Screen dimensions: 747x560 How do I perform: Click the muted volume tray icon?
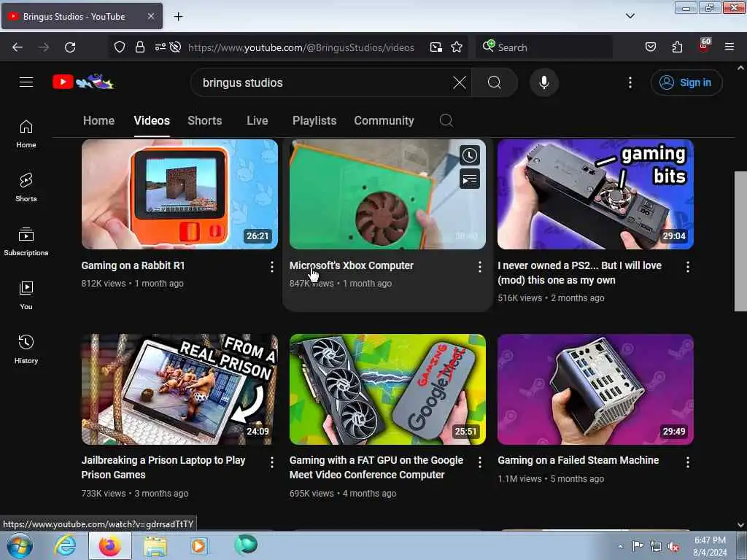coord(673,547)
